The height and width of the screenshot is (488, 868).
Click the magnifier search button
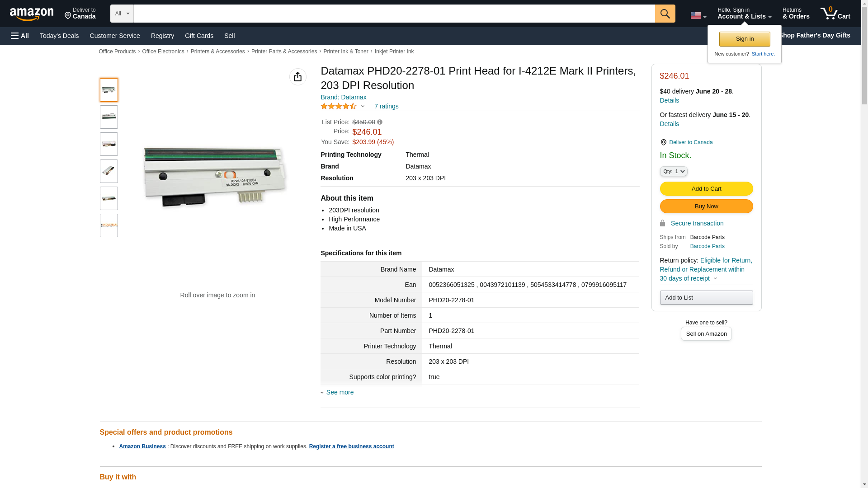[x=665, y=14]
